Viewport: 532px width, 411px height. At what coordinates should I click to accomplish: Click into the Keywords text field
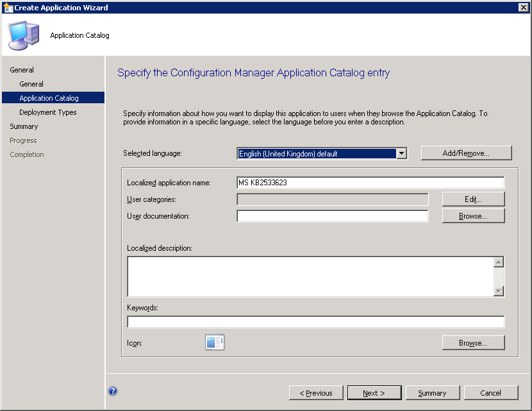pos(315,322)
